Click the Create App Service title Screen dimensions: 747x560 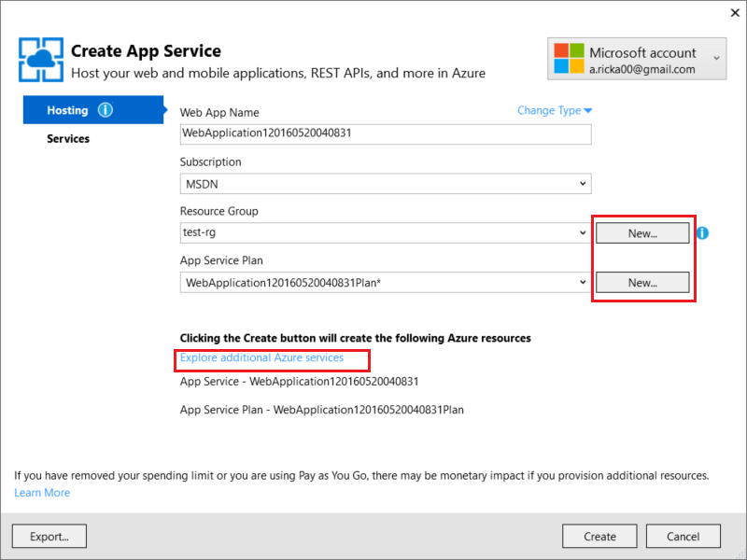pos(146,51)
